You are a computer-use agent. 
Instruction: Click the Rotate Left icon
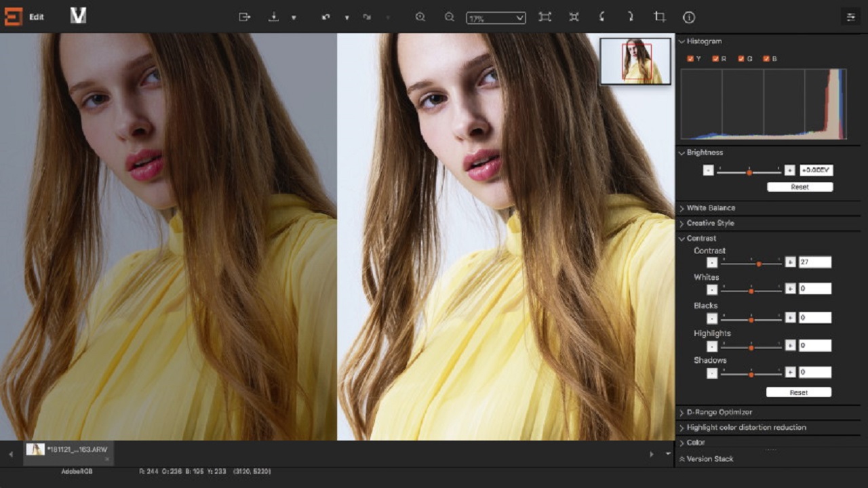click(601, 17)
